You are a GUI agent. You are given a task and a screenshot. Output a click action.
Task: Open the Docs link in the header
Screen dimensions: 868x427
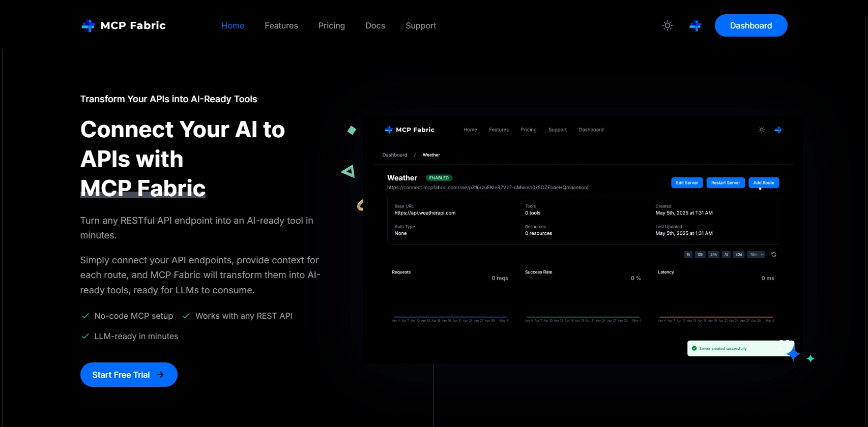(375, 25)
